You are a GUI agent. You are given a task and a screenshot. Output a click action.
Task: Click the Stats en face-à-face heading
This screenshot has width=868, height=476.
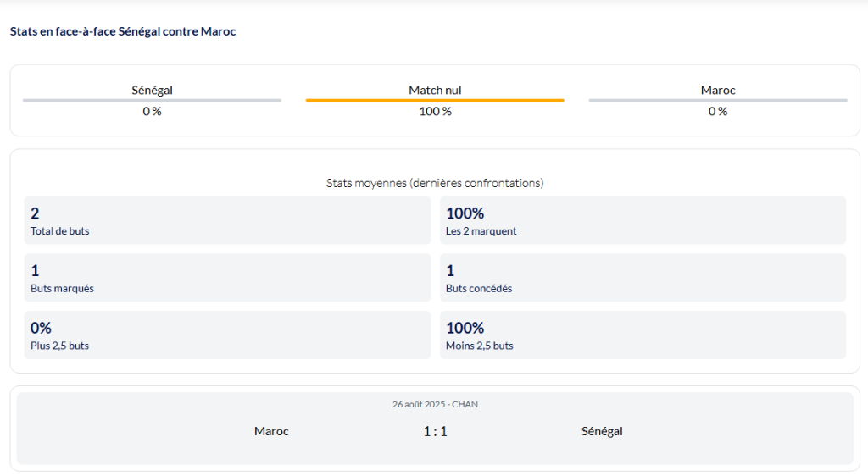click(123, 31)
